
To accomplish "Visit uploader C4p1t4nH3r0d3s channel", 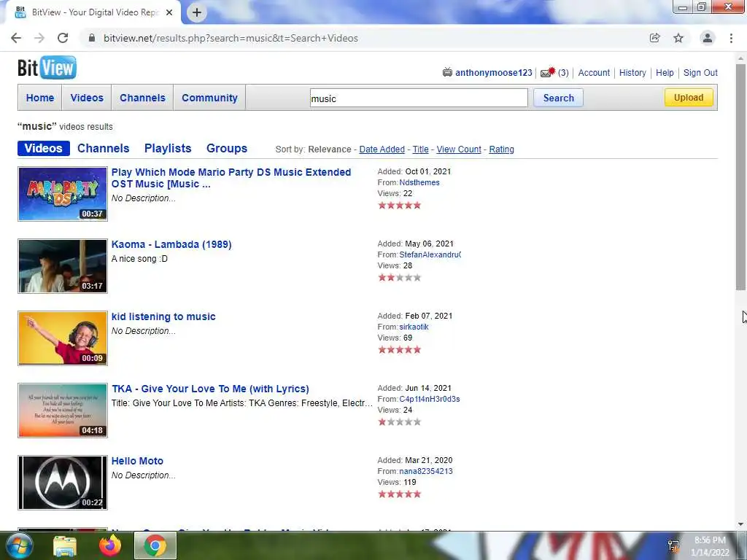I will coord(429,399).
